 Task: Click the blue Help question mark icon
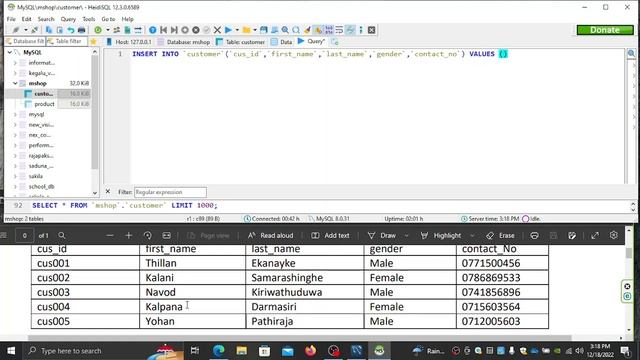coord(153,30)
